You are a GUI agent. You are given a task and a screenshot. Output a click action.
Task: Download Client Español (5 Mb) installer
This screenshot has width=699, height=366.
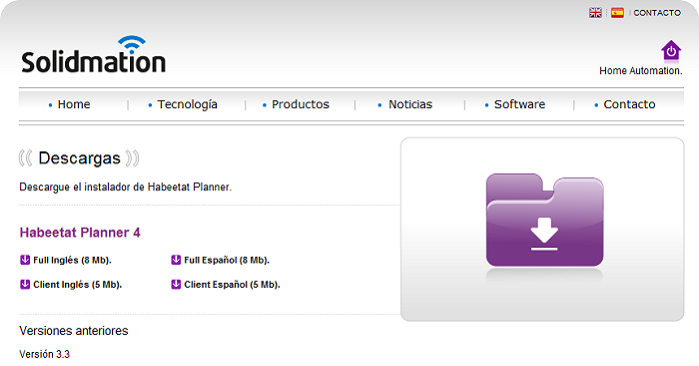232,284
